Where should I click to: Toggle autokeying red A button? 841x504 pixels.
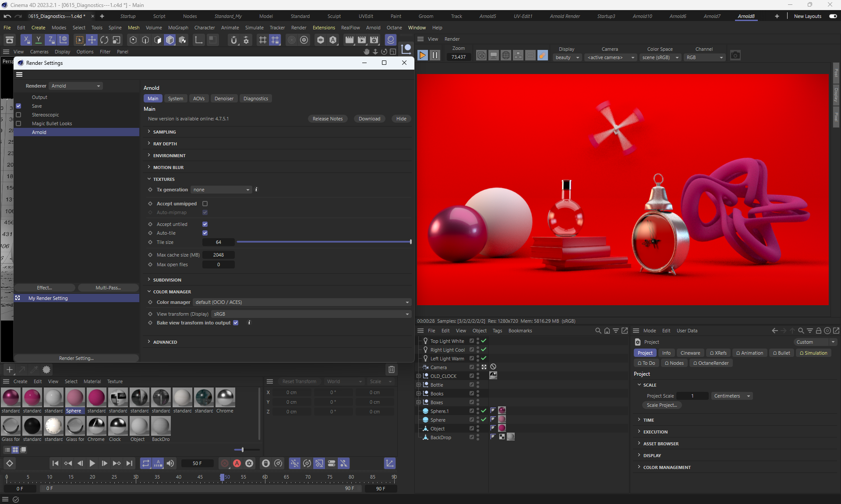pos(237,463)
